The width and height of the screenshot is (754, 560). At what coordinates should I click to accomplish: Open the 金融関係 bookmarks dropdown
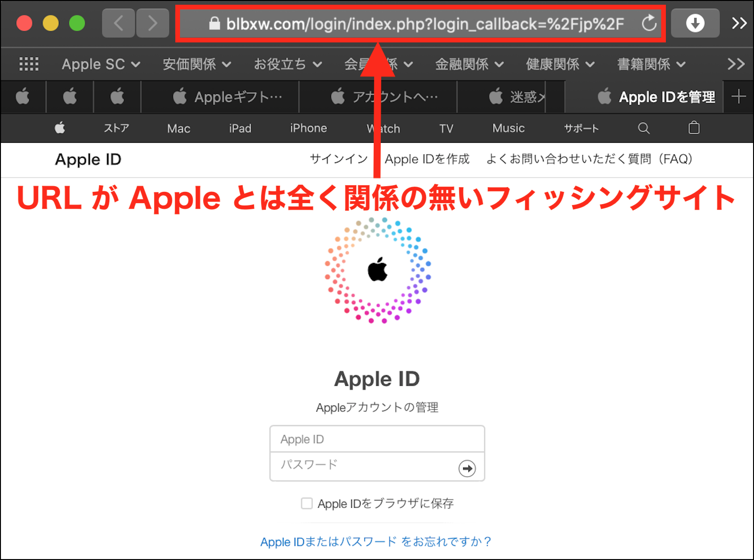click(469, 64)
